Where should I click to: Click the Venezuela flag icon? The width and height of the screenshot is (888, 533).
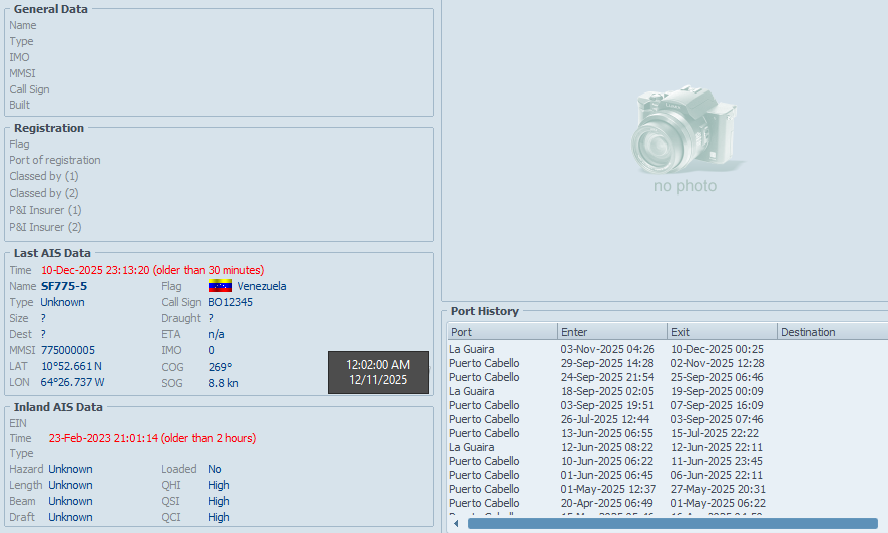click(x=220, y=286)
